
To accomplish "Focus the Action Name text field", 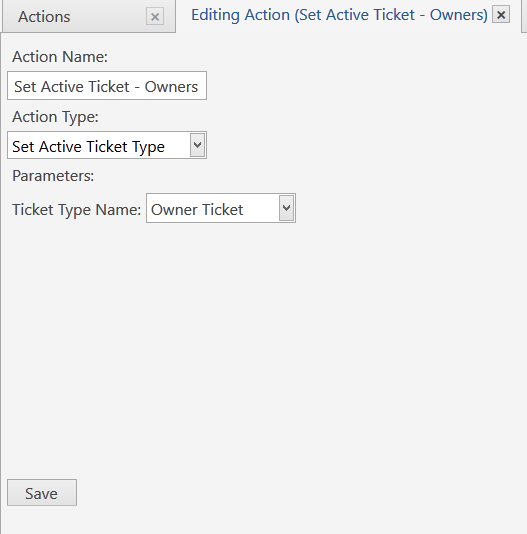I will [x=107, y=86].
